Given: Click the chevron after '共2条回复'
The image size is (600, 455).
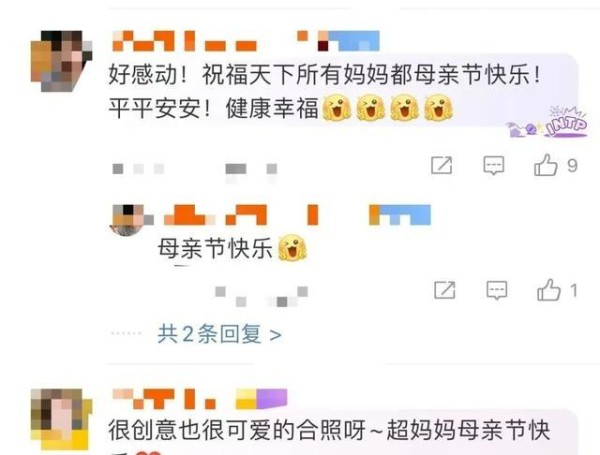Looking at the screenshot, I should (x=276, y=335).
